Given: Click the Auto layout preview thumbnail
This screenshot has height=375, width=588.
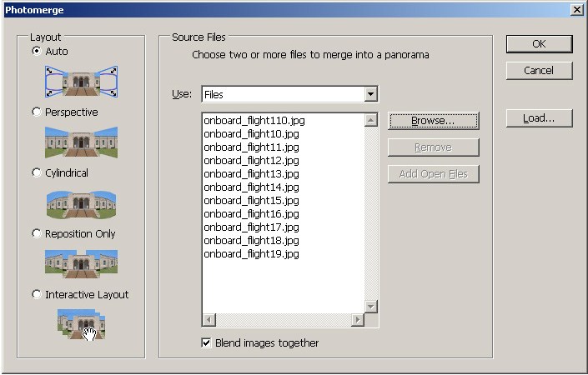Looking at the screenshot, I should [81, 82].
